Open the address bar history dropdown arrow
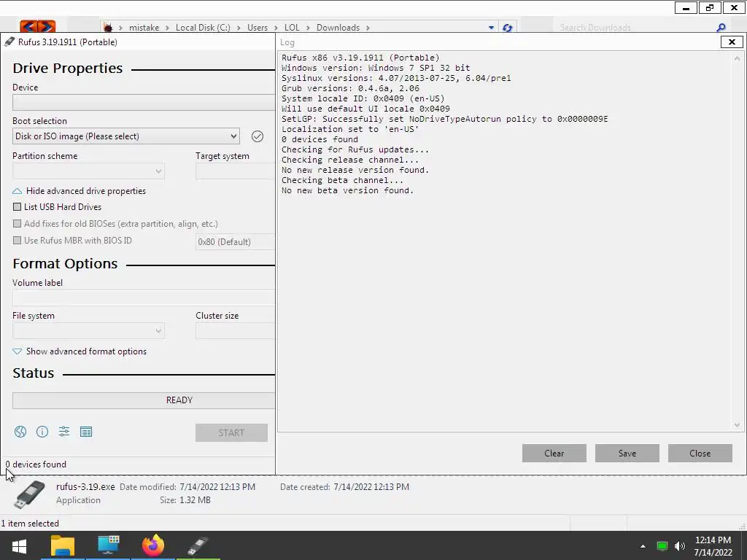Viewport: 747px width, 560px height. (x=491, y=28)
